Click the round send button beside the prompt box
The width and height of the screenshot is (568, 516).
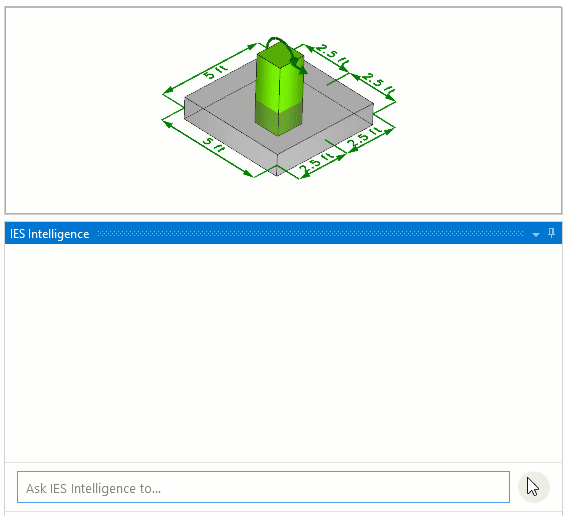[x=534, y=487]
